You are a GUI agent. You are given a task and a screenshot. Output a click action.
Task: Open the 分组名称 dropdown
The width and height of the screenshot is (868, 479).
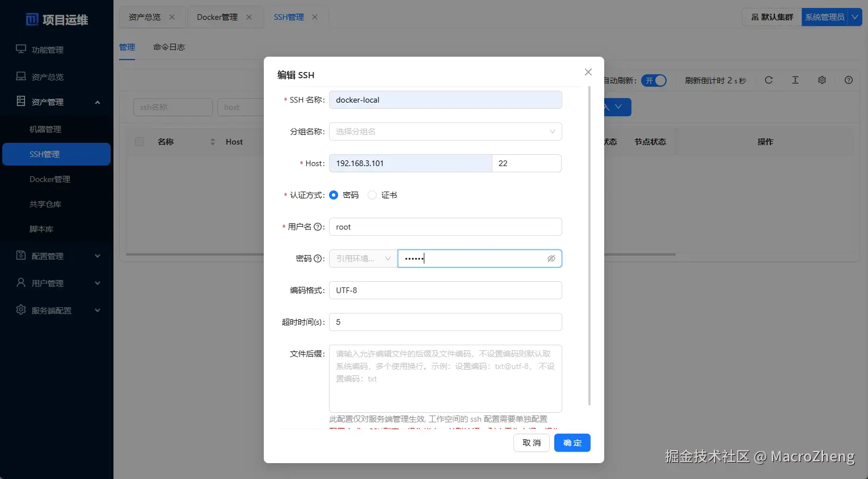(445, 132)
